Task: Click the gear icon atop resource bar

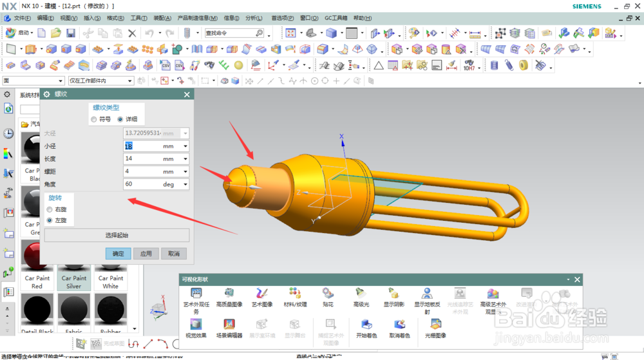Action: tap(7, 95)
